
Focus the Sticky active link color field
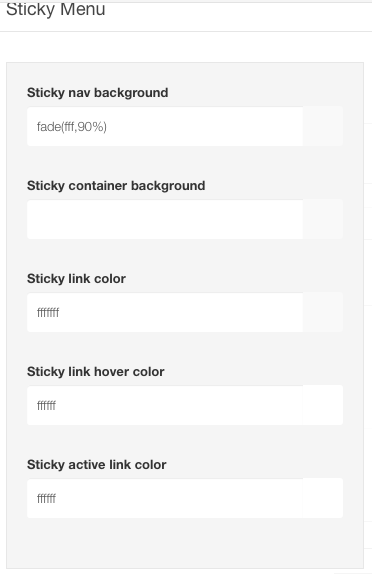click(x=165, y=498)
